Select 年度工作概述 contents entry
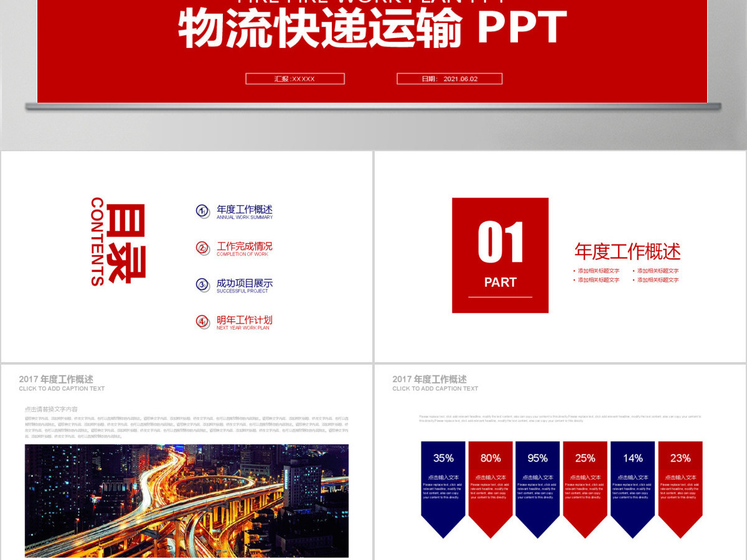 (245, 209)
